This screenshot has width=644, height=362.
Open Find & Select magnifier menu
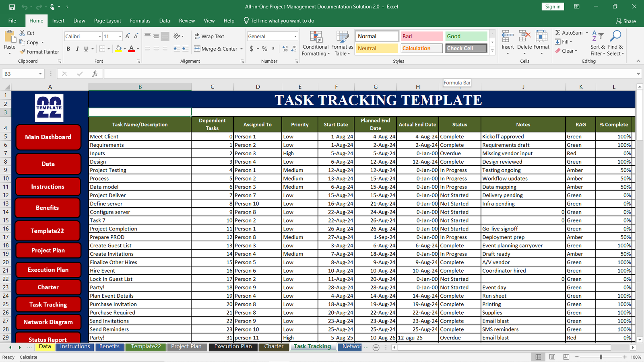tap(615, 43)
